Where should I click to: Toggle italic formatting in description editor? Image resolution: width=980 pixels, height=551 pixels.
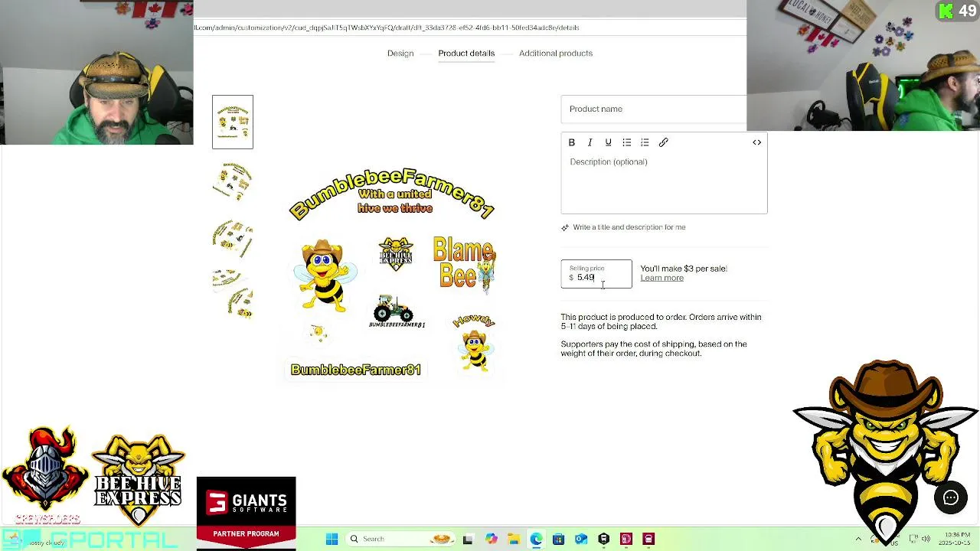tap(590, 142)
